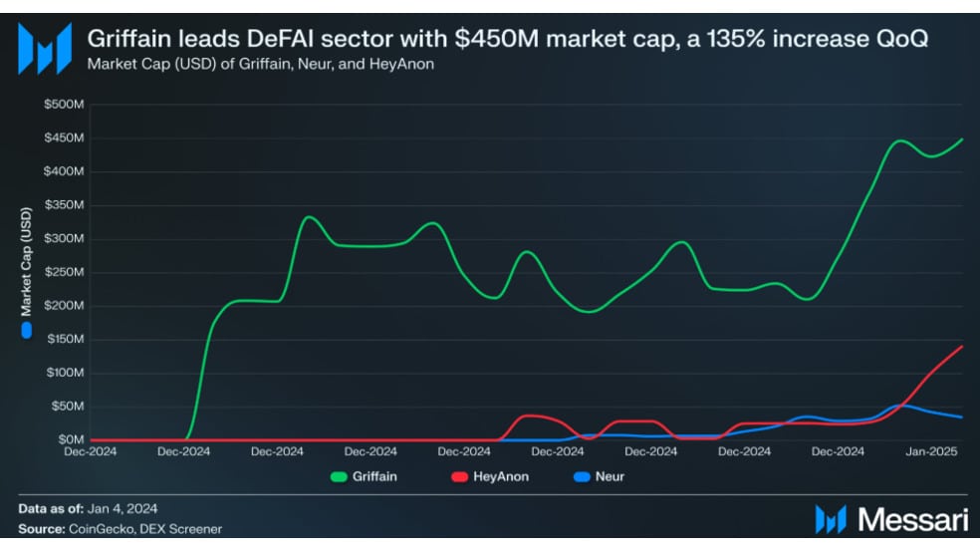Click the Jan-2025 x-axis label
Screen dimensions: 980x552
coord(931,451)
